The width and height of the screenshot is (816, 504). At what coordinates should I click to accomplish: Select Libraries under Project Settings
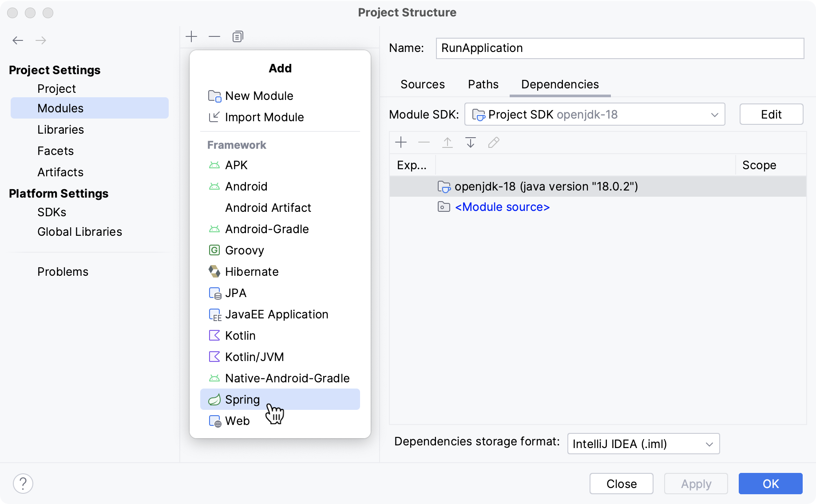point(61,130)
